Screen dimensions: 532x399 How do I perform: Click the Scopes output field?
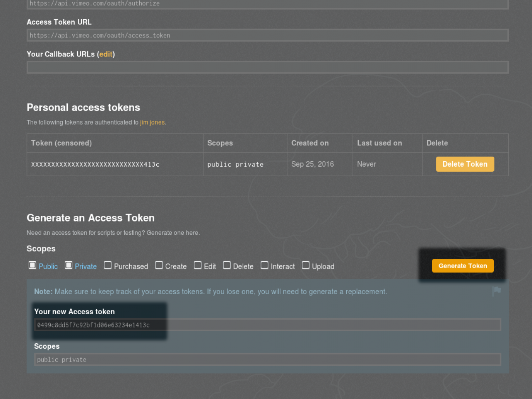pos(267,360)
